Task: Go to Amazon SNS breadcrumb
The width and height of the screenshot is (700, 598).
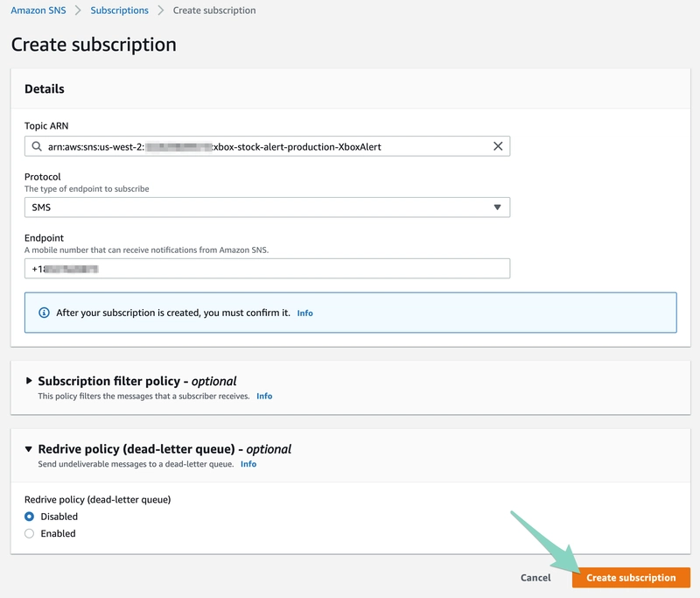Action: 38,11
